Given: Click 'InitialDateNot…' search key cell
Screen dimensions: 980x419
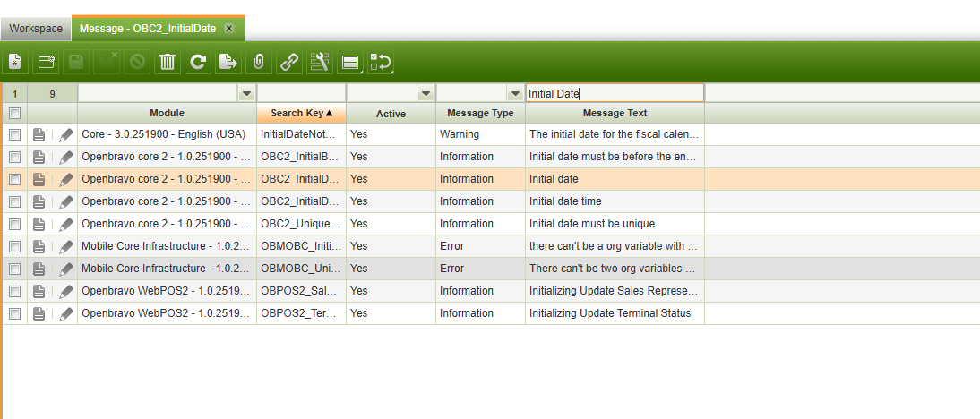Looking at the screenshot, I should [x=301, y=134].
